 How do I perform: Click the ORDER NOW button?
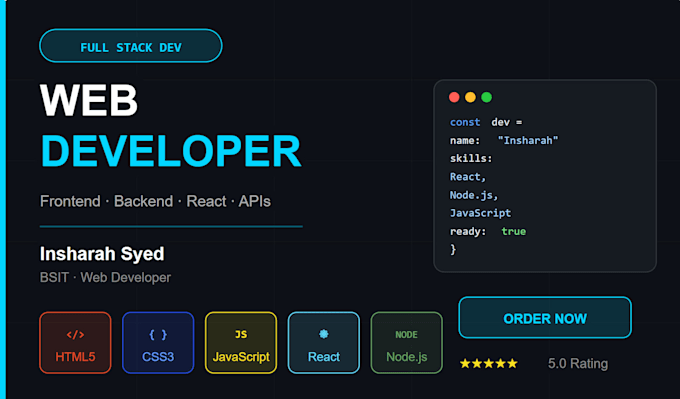click(545, 317)
